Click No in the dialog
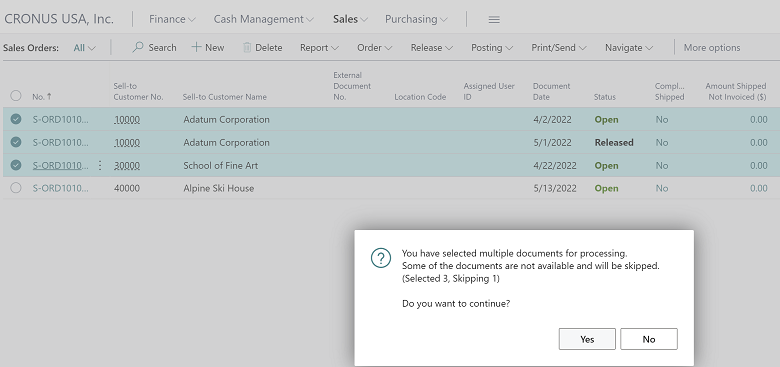The height and width of the screenshot is (367, 780). tap(649, 339)
